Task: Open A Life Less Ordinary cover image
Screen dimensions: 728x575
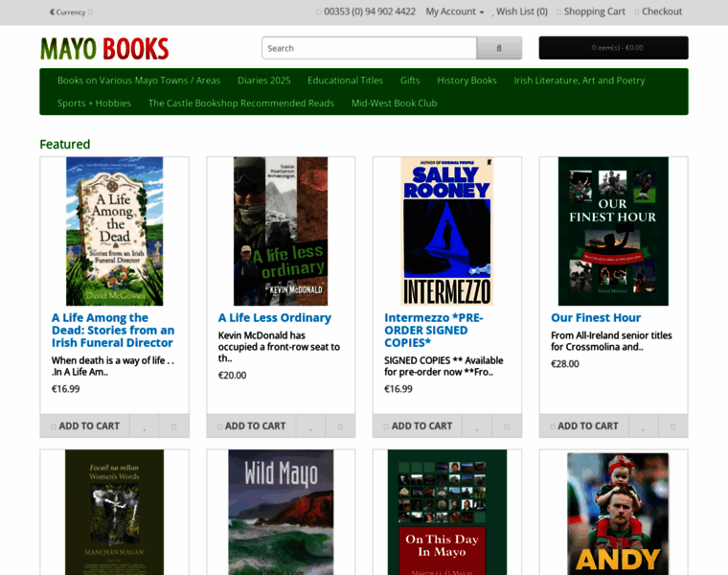Action: tap(281, 231)
